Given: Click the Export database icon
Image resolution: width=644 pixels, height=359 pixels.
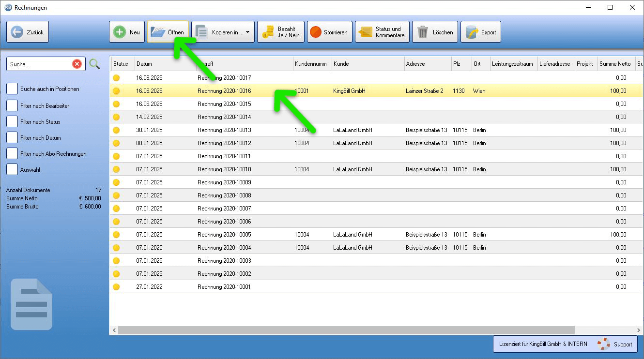Looking at the screenshot, I should tap(472, 32).
